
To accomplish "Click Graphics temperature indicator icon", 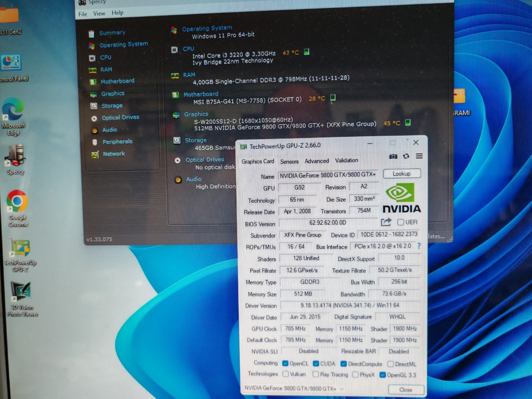I will (408, 122).
